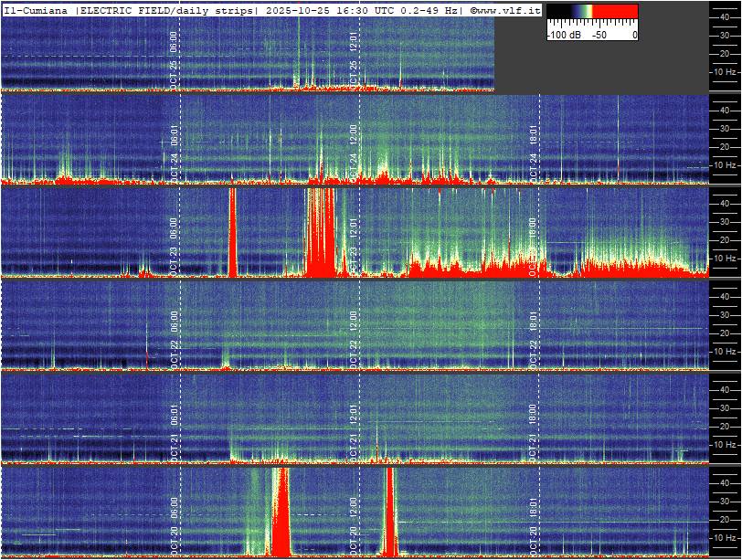This screenshot has width=742, height=560.
Task: Click the I1-Cumiana station title text
Action: [35, 9]
